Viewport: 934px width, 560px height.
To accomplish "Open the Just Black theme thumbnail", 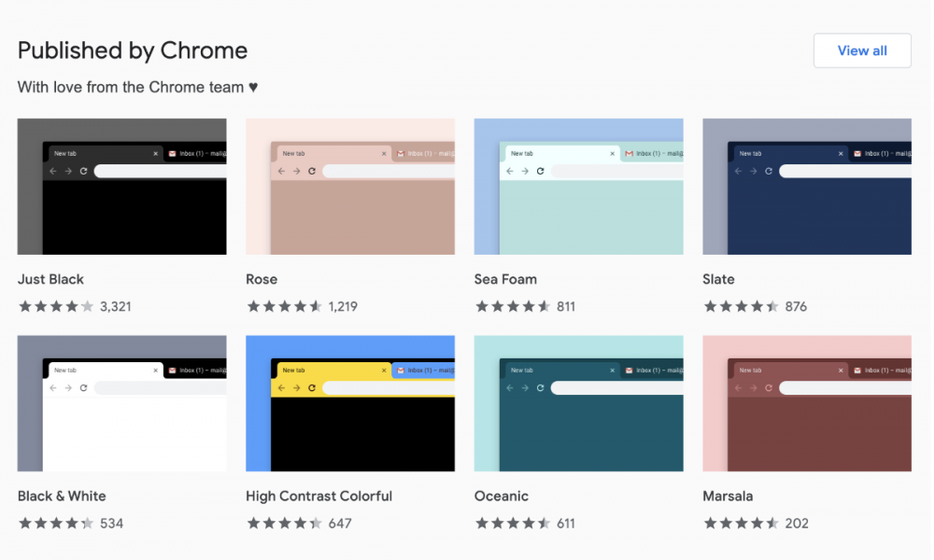I will [x=121, y=187].
